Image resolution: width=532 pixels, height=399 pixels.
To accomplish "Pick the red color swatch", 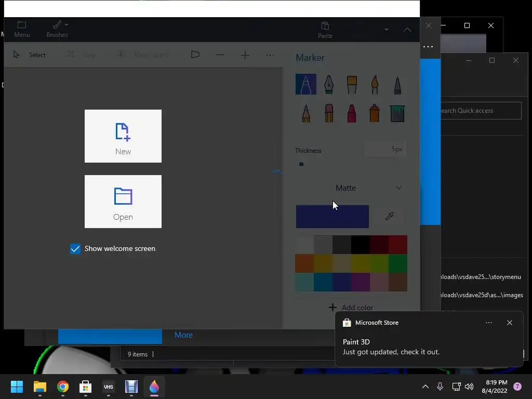I will pyautogui.click(x=397, y=245).
